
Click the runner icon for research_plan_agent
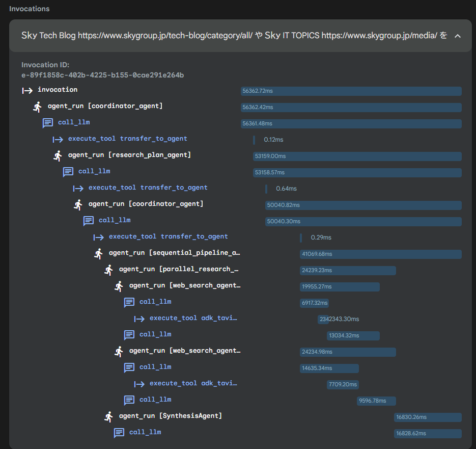point(58,155)
